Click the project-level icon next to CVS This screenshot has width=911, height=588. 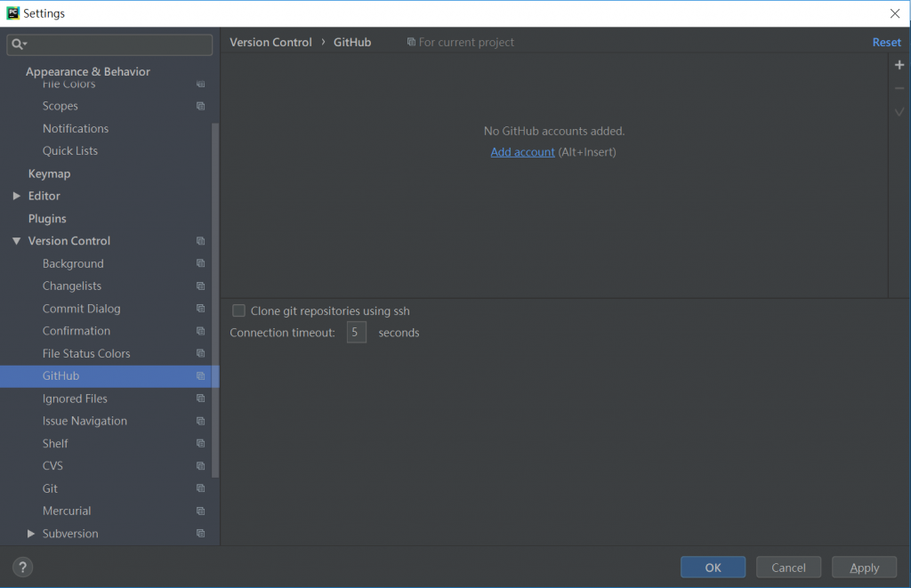[x=200, y=466]
